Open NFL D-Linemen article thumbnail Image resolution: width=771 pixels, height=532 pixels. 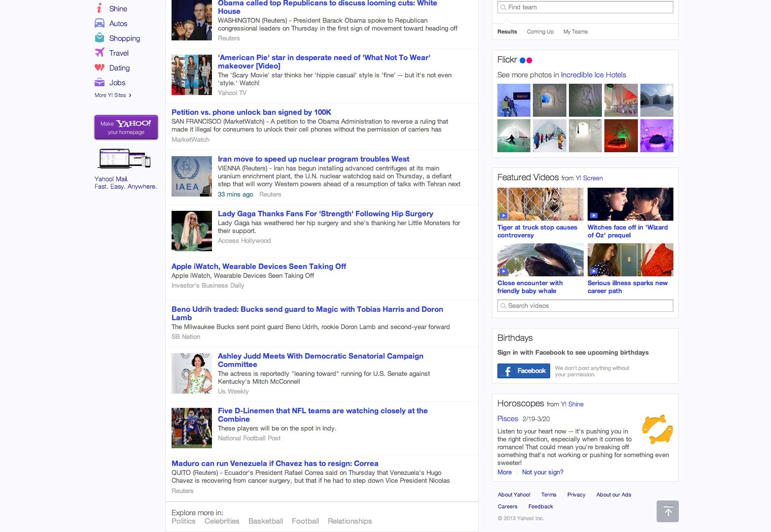click(192, 428)
